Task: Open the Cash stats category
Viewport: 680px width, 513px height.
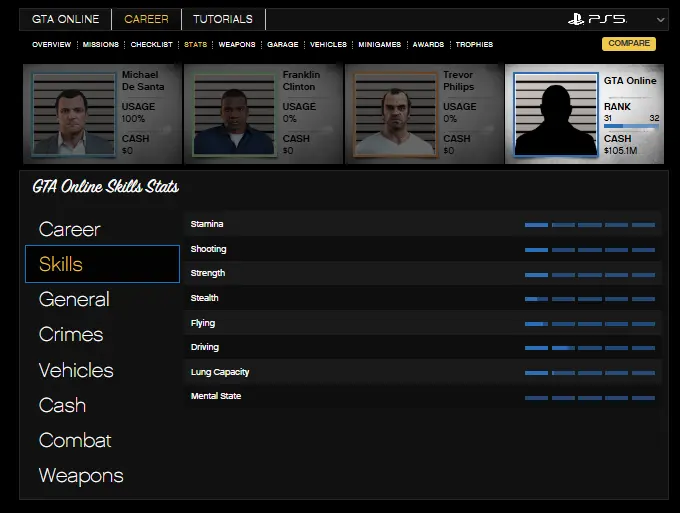Action: click(x=62, y=405)
